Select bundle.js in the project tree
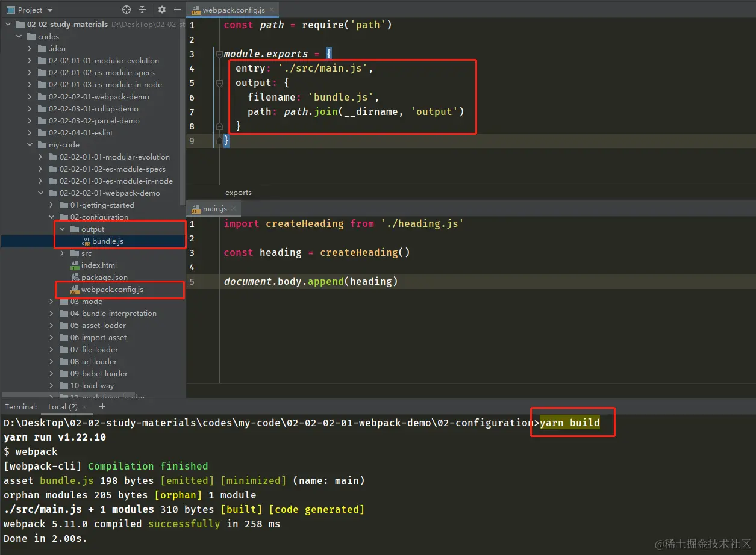Image resolution: width=756 pixels, height=555 pixels. click(x=108, y=241)
